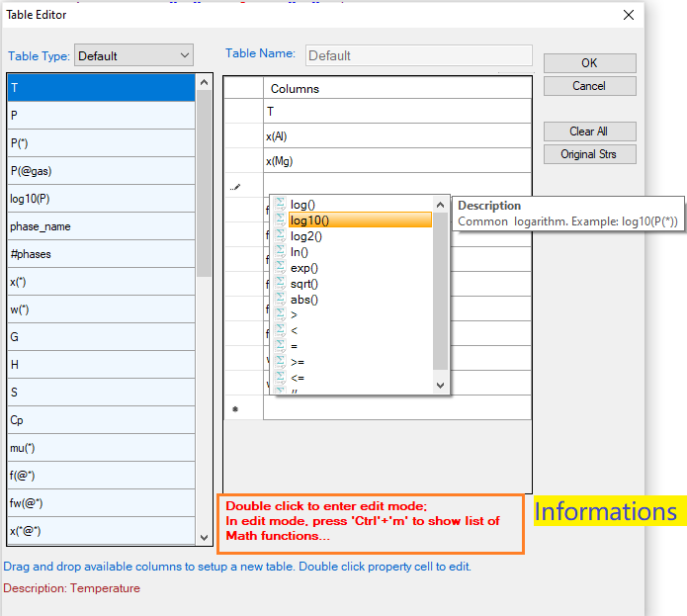Click the Table Name input field
This screenshot has height=616, width=687.
point(418,56)
